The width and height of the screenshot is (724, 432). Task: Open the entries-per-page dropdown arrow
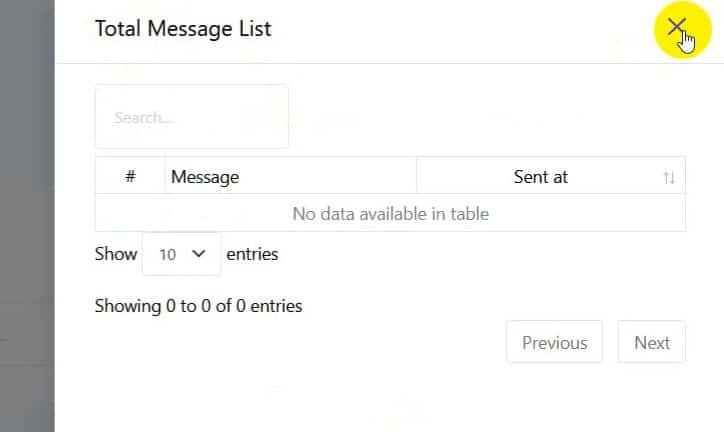click(x=198, y=254)
